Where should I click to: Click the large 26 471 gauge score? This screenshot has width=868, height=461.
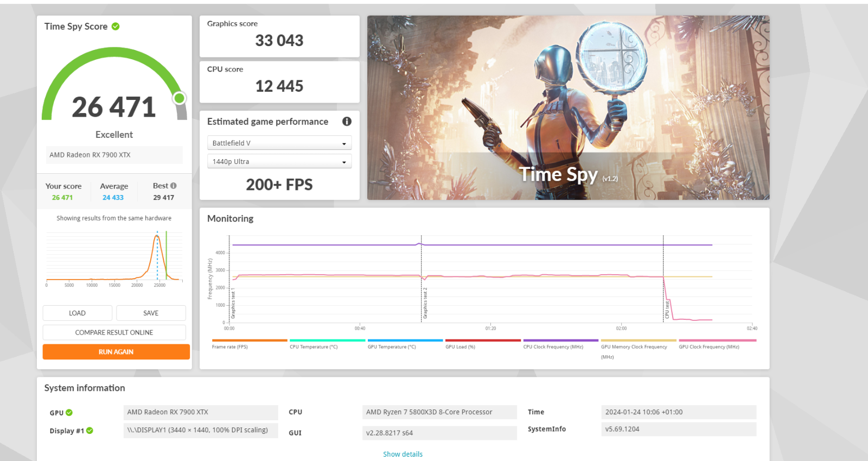click(x=114, y=107)
